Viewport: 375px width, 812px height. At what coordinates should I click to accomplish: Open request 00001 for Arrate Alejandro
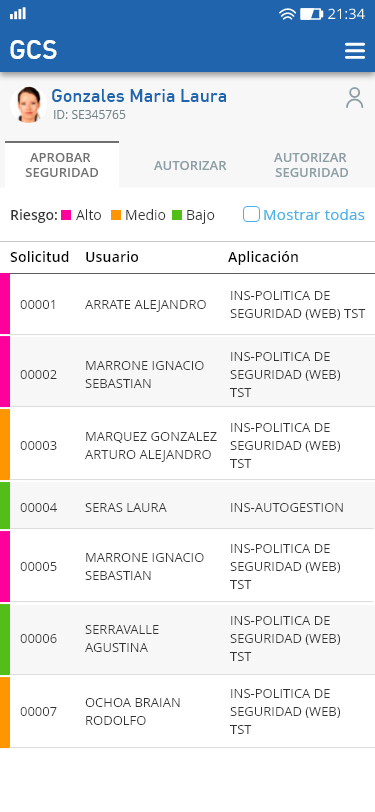tap(188, 304)
